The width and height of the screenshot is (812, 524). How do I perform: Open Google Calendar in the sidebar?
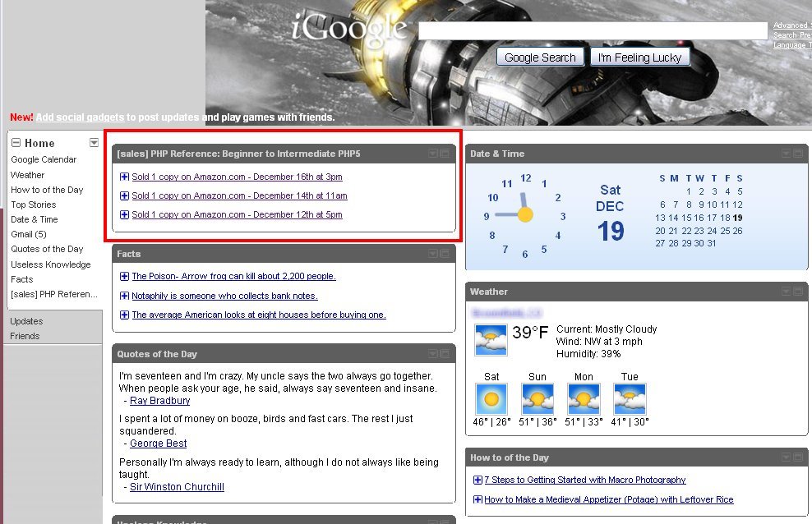pos(44,160)
